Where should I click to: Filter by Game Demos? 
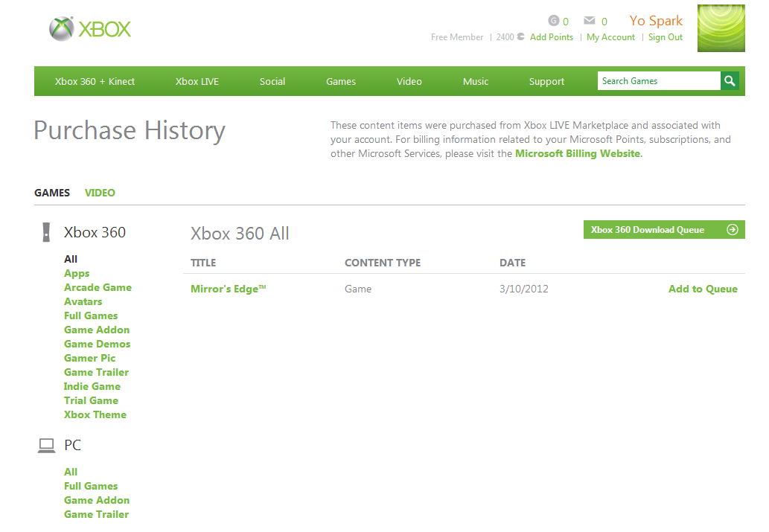tap(97, 344)
